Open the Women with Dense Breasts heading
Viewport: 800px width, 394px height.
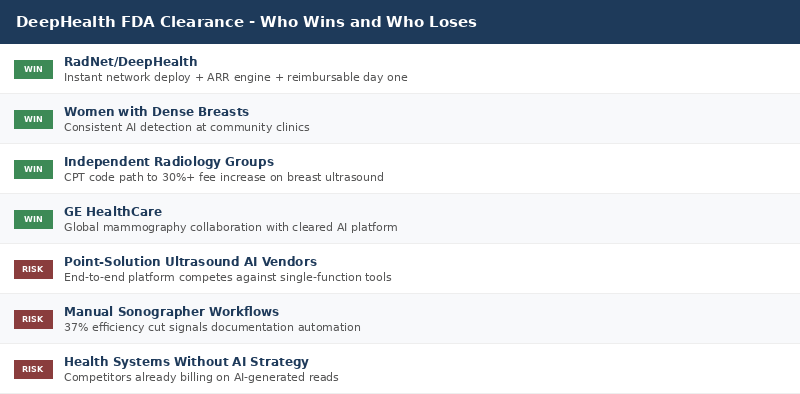coord(157,112)
